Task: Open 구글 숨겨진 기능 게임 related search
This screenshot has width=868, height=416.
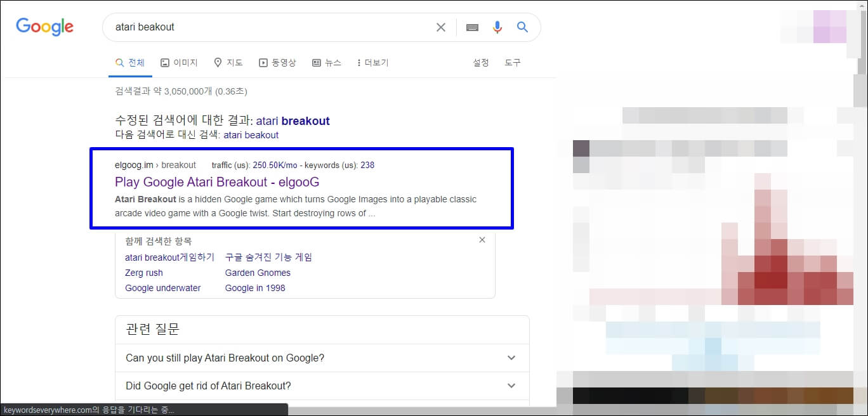Action: 268,257
